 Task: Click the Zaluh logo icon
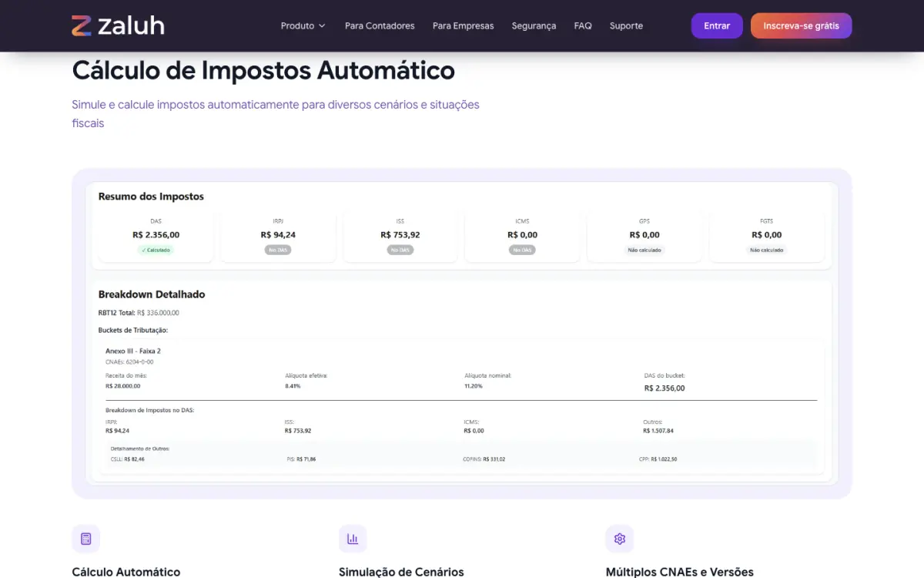tap(82, 25)
